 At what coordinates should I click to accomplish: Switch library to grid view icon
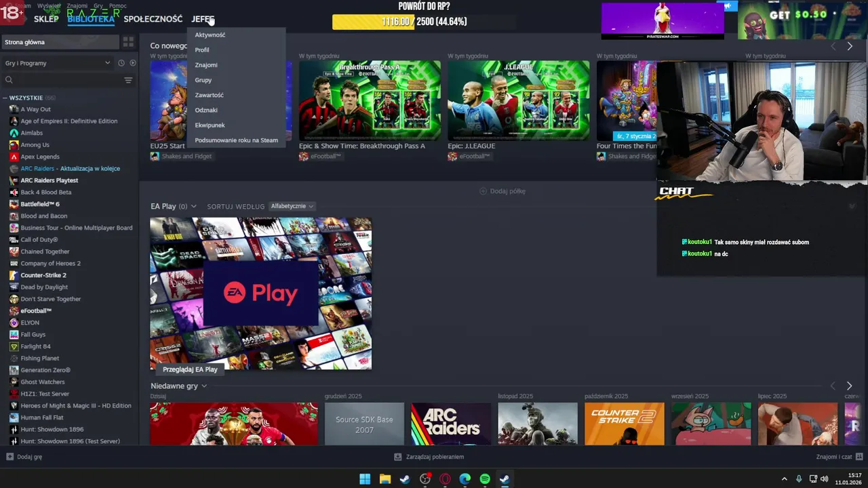click(128, 42)
